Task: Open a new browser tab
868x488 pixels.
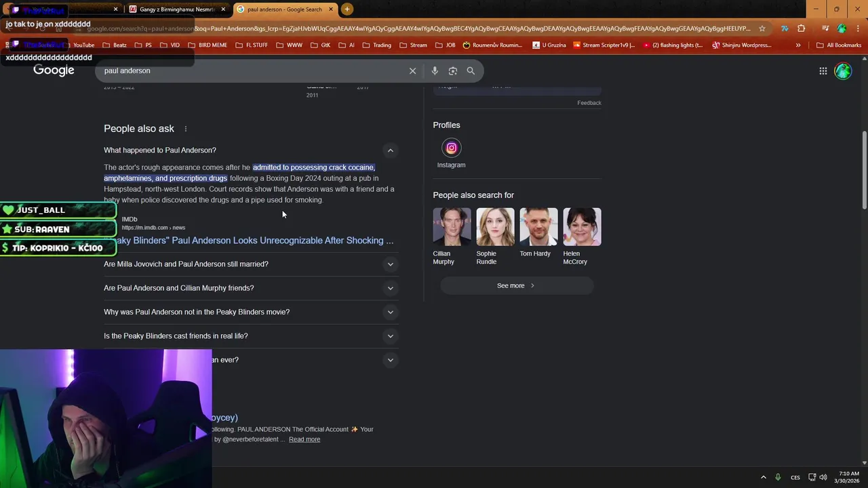Action: (347, 9)
